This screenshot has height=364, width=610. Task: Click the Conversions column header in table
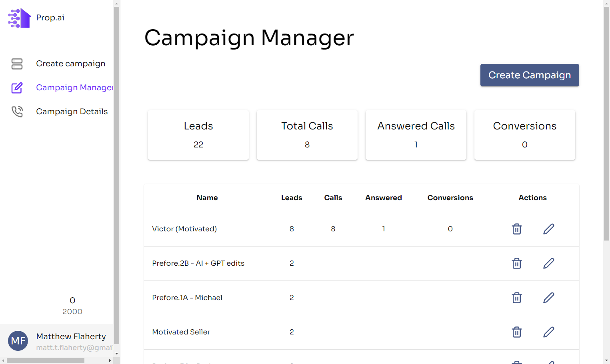click(450, 198)
